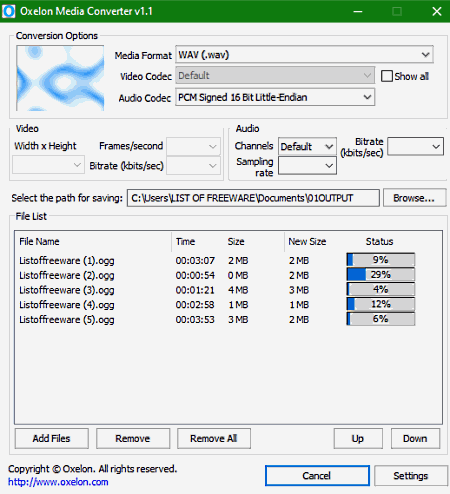The width and height of the screenshot is (450, 494).
Task: Click the preview thumbnail image
Action: (x=60, y=78)
